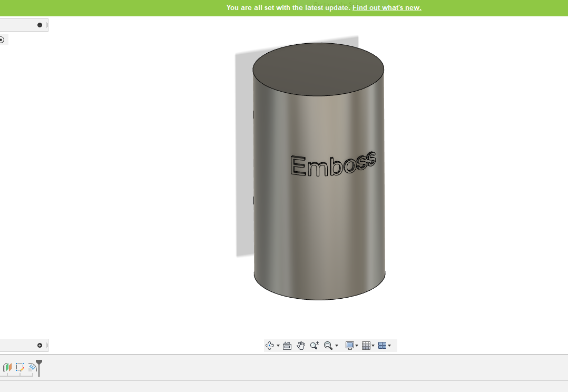The height and width of the screenshot is (392, 568).
Task: Select the Zoom tool
Action: 314,345
